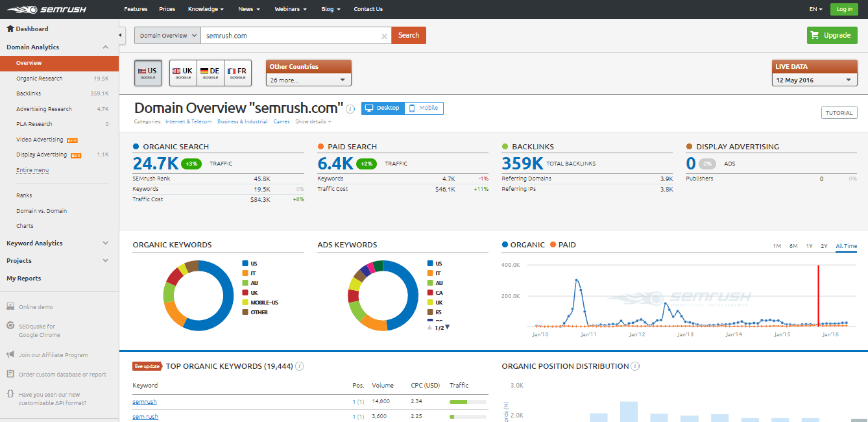Click the MOBILE-US swatch in the Organic Keywords legend
868x422 pixels.
coord(245,303)
